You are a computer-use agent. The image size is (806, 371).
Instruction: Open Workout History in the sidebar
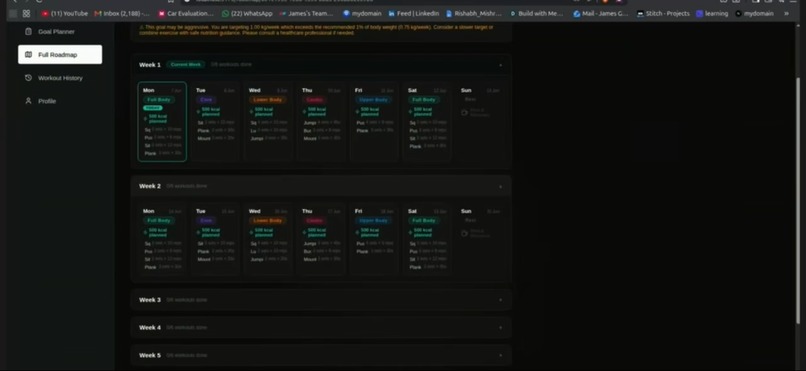click(x=60, y=78)
